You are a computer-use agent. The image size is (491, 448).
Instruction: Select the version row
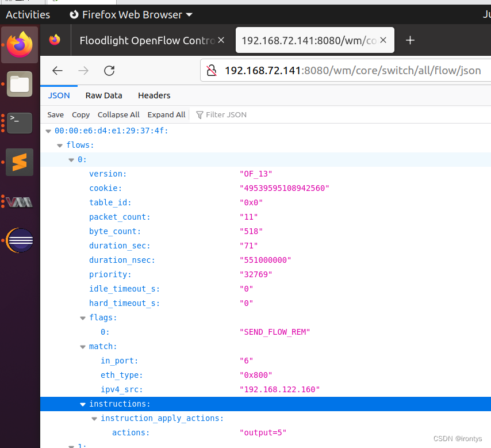(266, 174)
